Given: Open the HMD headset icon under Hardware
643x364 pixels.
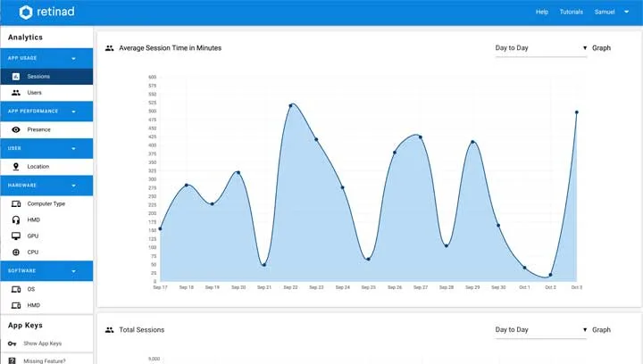Looking at the screenshot, I should (x=16, y=219).
